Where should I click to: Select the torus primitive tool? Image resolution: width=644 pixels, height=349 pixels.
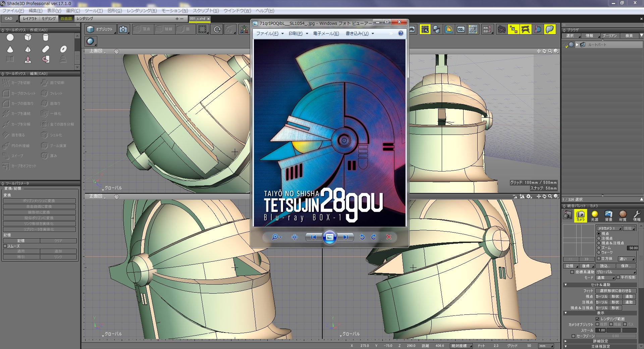63,49
